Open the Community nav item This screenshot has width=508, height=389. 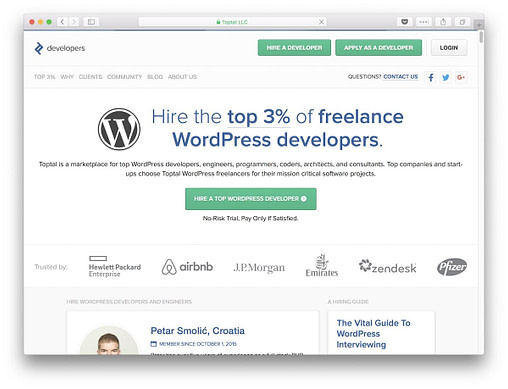124,77
